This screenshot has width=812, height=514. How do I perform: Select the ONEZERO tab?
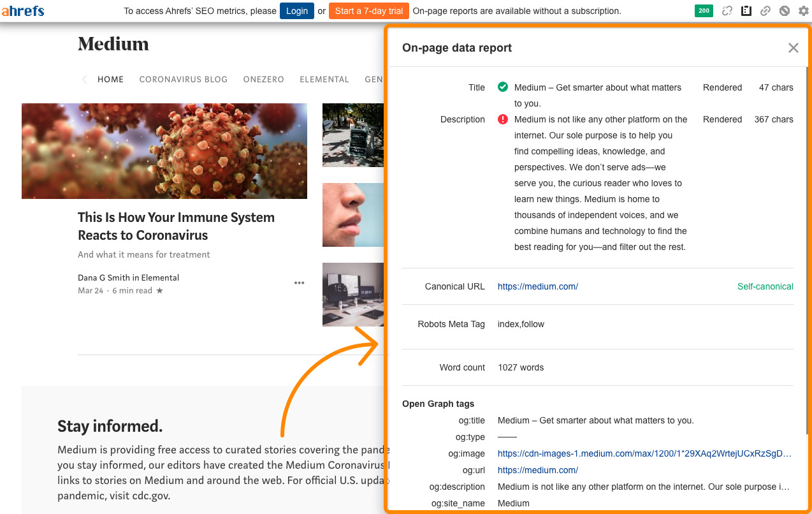click(x=263, y=79)
